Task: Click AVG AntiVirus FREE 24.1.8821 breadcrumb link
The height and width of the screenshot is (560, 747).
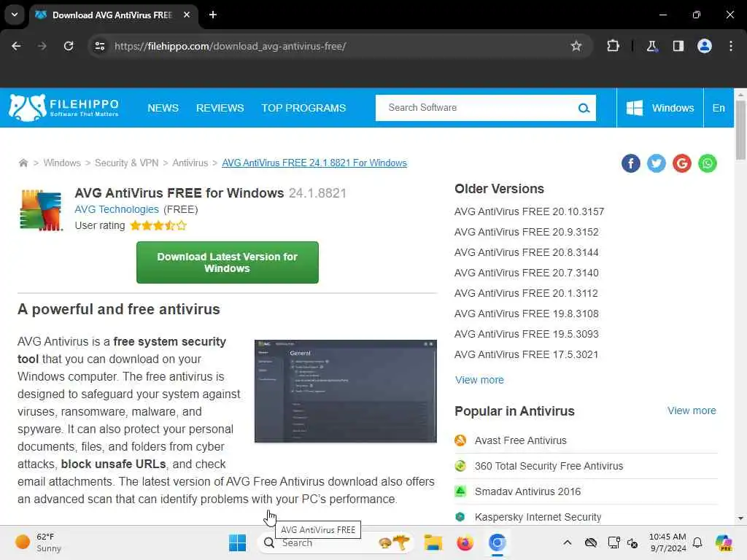Action: point(314,163)
